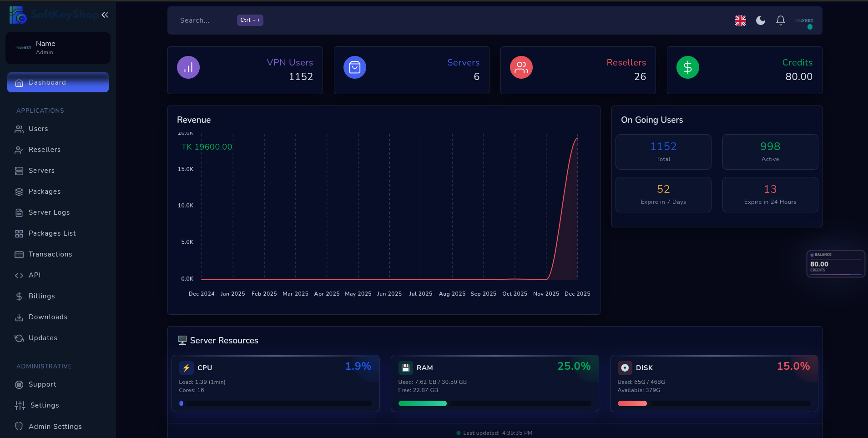868x438 pixels.
Task: Click the red Resellers people icon
Action: tap(521, 67)
